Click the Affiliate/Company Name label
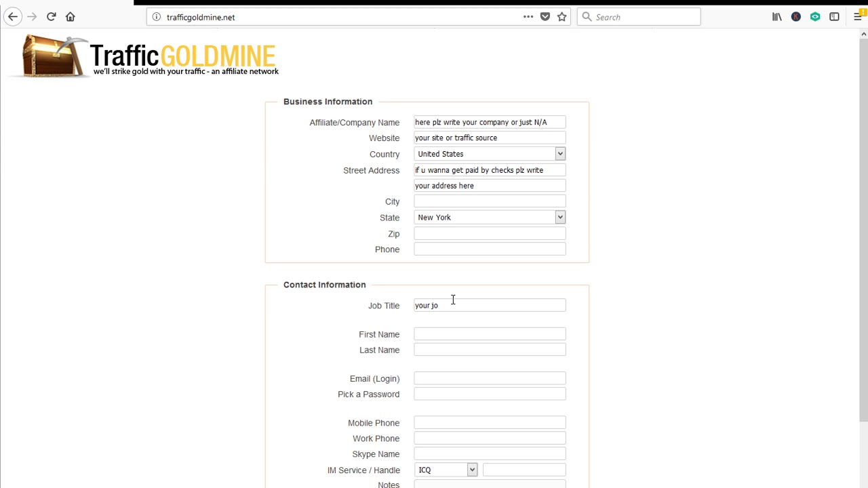 (x=354, y=123)
